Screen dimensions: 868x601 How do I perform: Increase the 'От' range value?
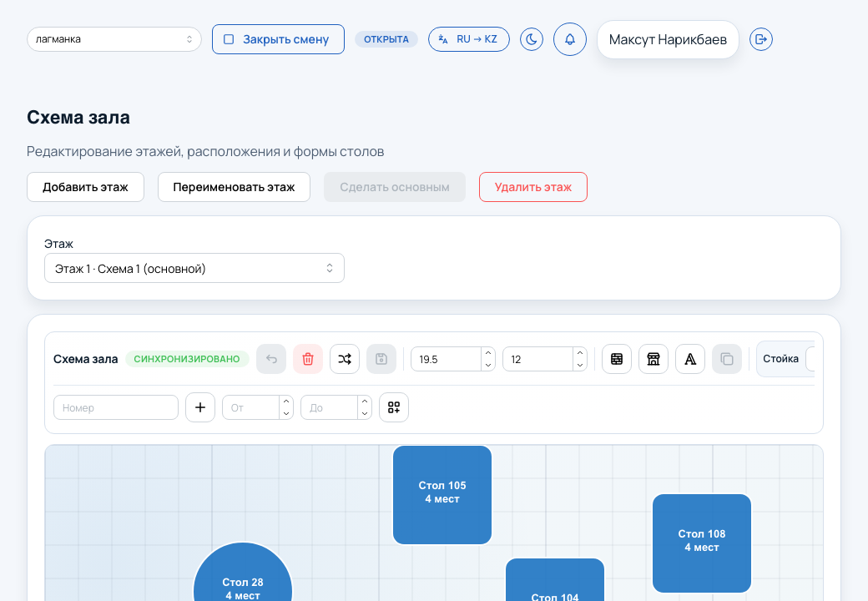286,402
